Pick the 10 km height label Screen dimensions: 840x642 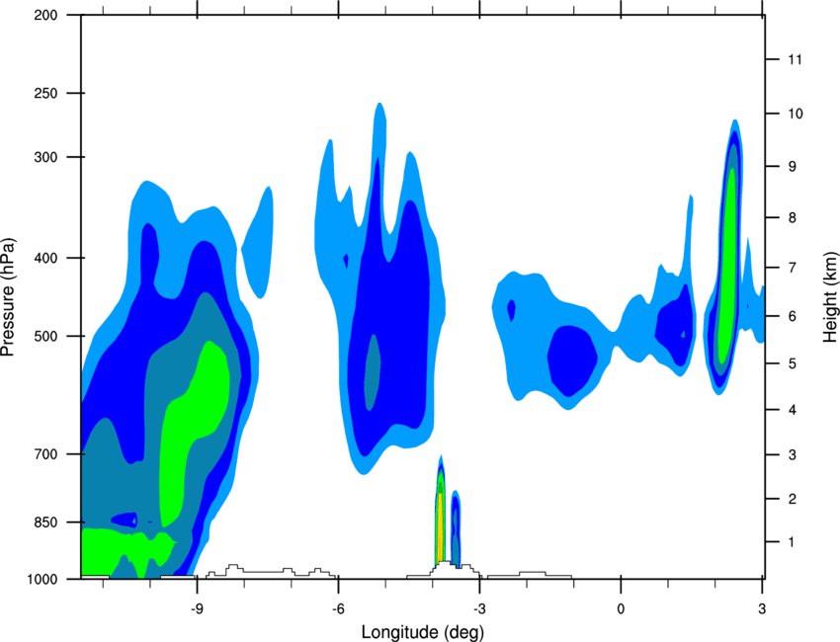795,114
